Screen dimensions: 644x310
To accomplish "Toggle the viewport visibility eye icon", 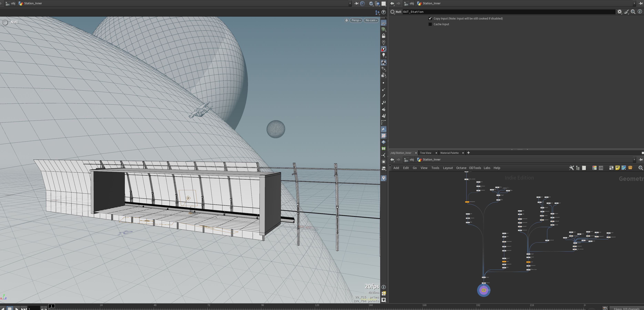I will tap(383, 300).
